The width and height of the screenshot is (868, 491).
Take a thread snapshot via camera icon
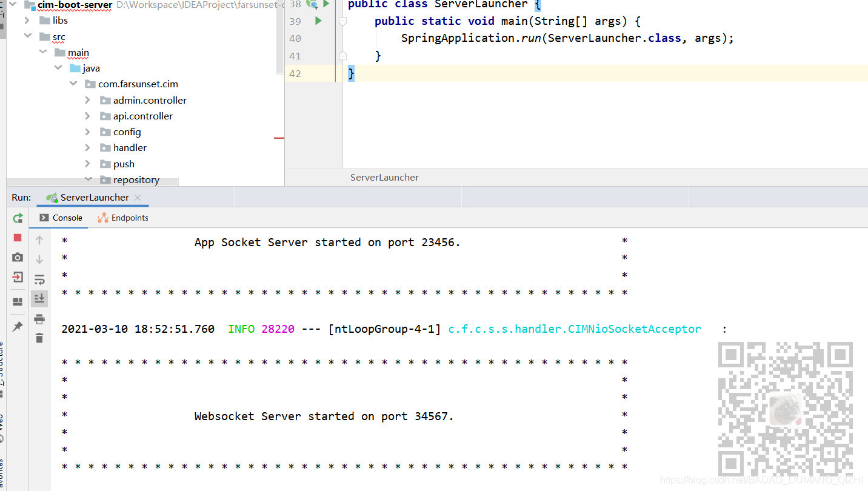tap(17, 257)
